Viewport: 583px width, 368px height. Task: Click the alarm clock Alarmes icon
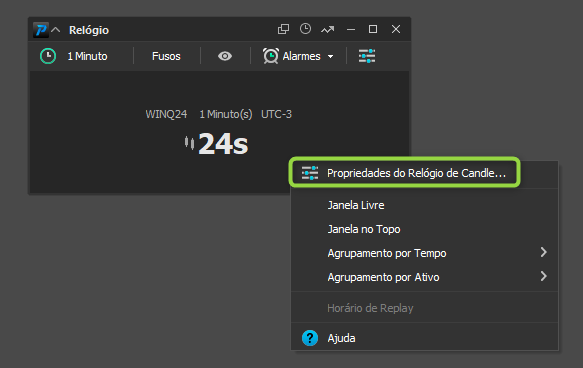click(x=271, y=56)
